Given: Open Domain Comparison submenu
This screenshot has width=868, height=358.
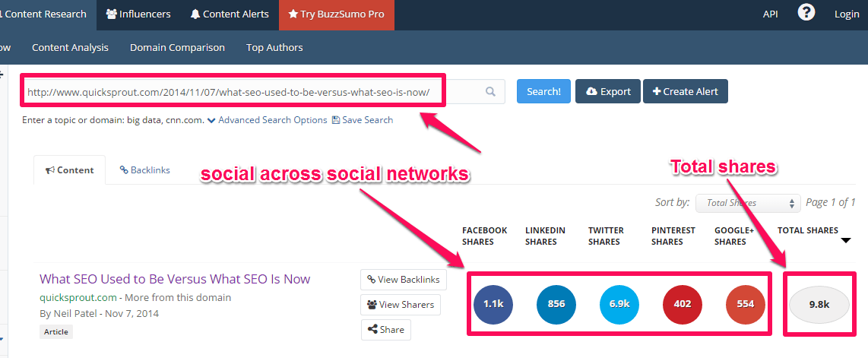Looking at the screenshot, I should (177, 48).
